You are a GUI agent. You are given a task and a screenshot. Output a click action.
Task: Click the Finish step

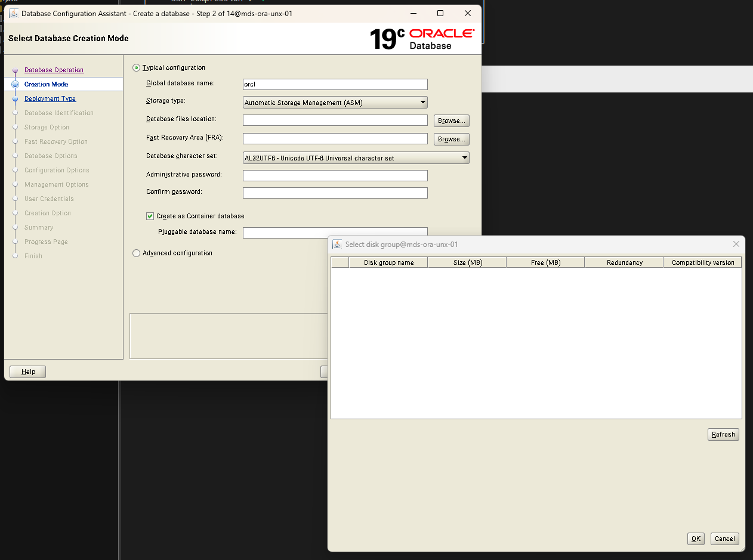click(33, 256)
